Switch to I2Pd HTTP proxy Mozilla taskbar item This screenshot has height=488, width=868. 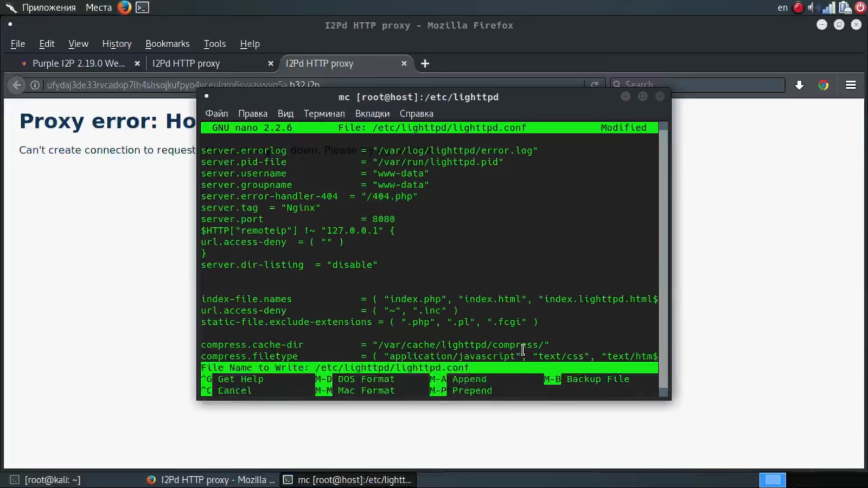212,480
